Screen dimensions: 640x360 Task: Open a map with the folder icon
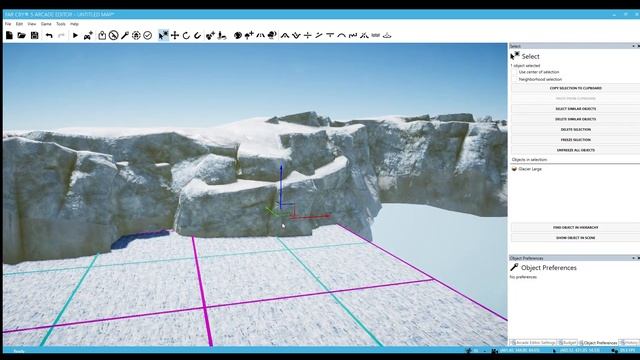[22, 36]
